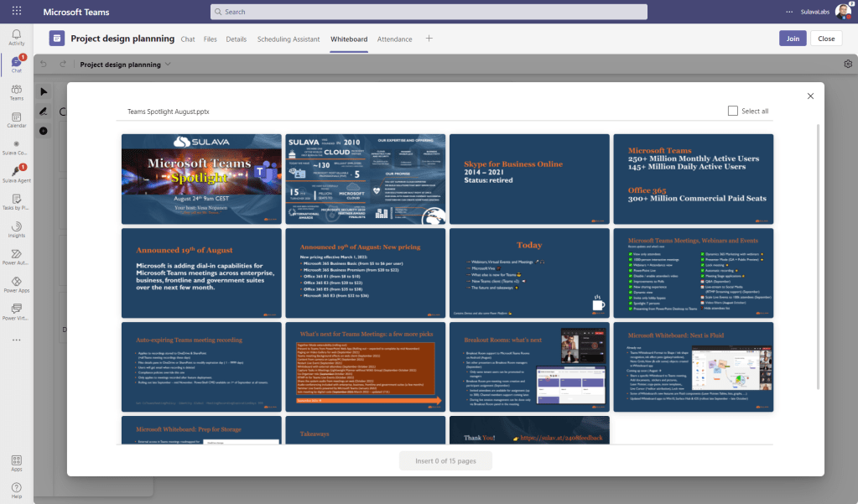Image resolution: width=858 pixels, height=504 pixels.
Task: Click the Help icon
Action: pos(16,489)
